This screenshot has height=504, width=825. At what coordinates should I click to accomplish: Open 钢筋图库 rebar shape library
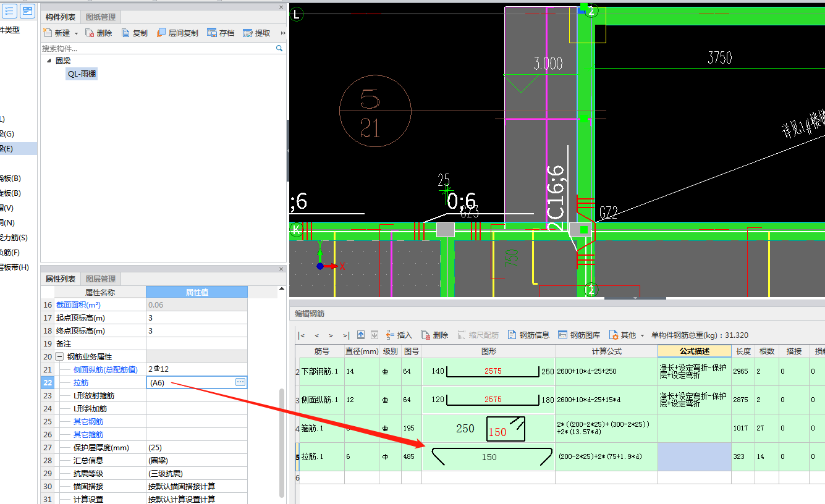tap(579, 335)
